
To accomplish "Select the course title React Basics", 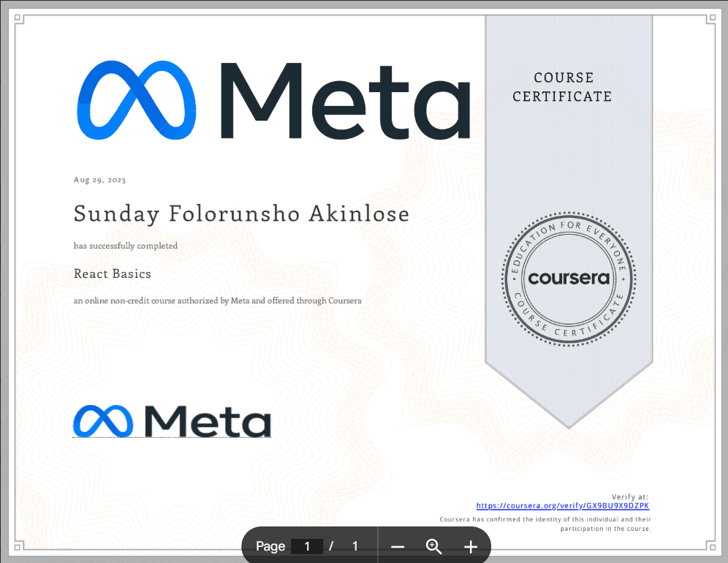I will point(113,273).
